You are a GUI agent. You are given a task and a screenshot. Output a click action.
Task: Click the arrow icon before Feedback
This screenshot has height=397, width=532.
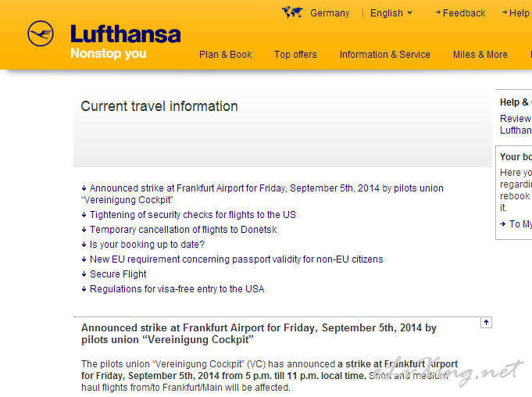click(438, 13)
